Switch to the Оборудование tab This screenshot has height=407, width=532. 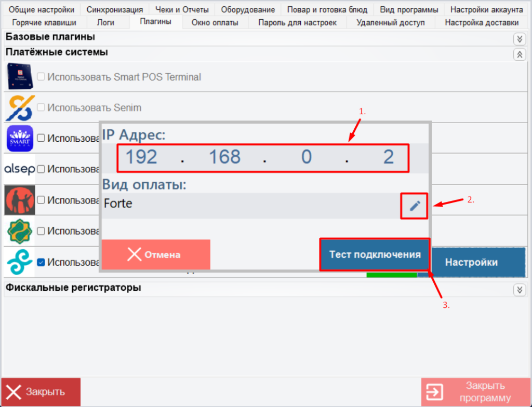click(x=248, y=9)
